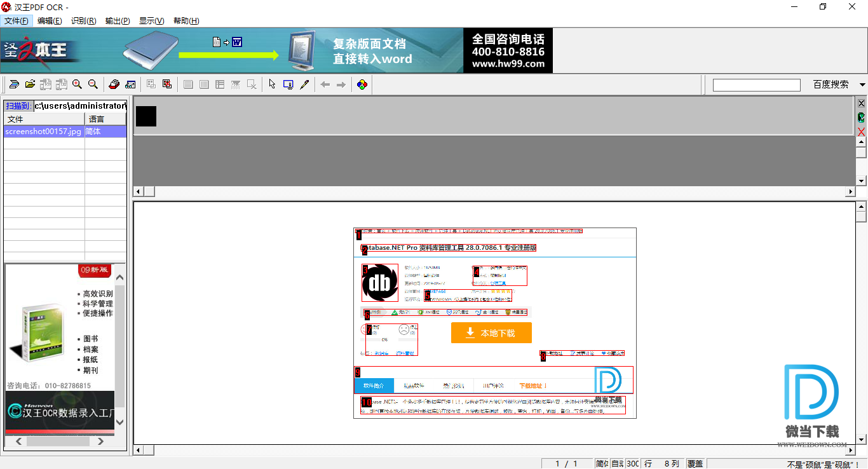Open the 编辑(E) menu

pyautogui.click(x=50, y=21)
